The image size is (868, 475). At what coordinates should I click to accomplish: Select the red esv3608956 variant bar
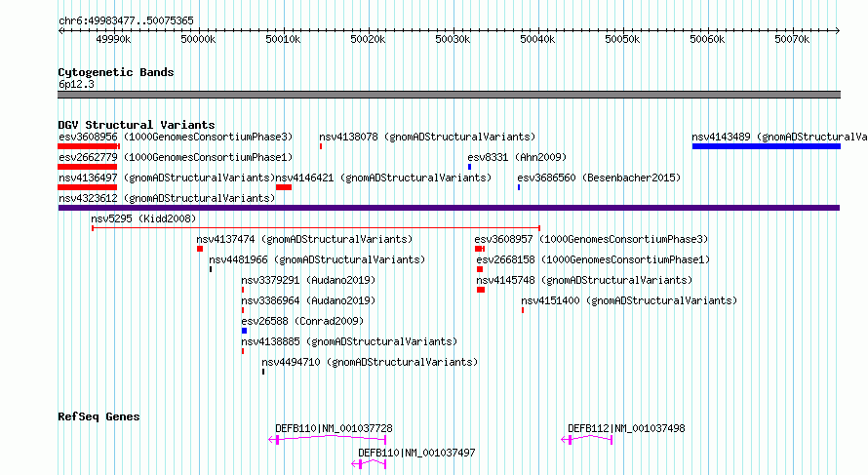(x=89, y=146)
